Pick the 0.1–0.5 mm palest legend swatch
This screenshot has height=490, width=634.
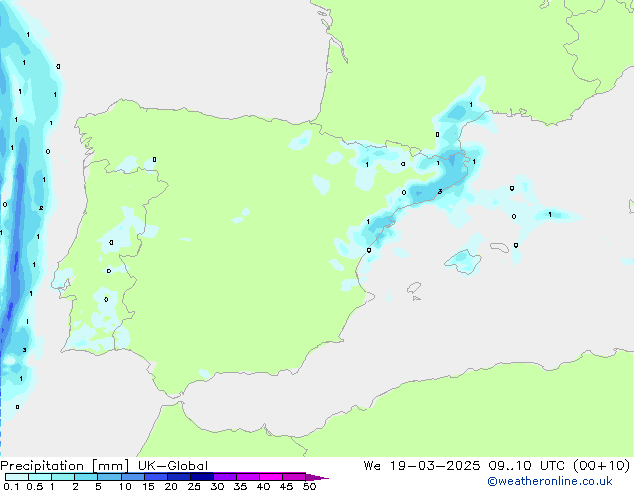(17, 477)
